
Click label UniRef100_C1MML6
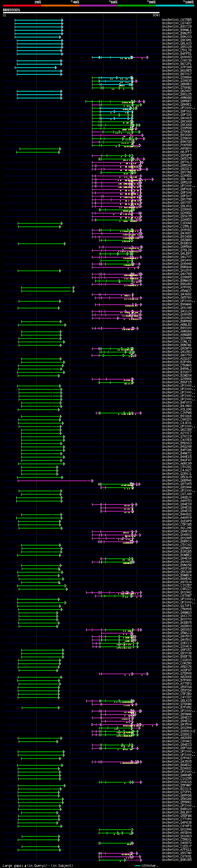coord(177,226)
